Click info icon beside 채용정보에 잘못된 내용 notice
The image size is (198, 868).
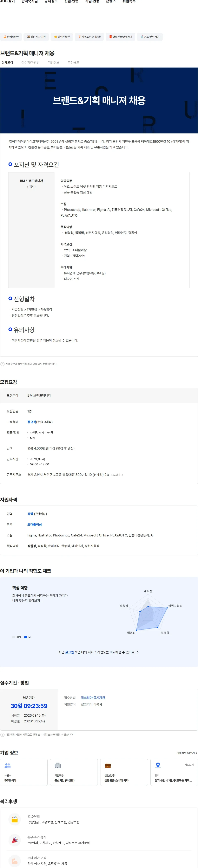3,364
